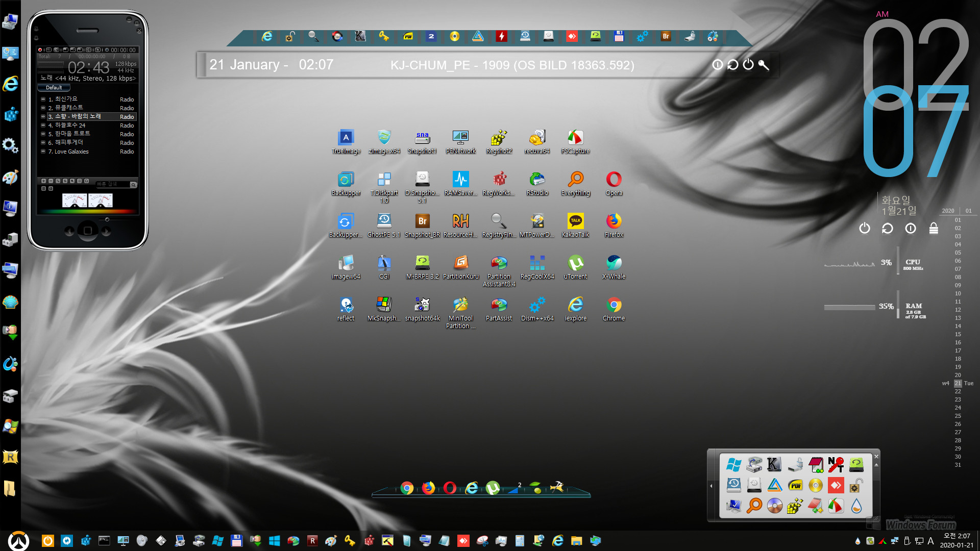The height and width of the screenshot is (551, 980).
Task: Open Chrome desktop shortcut
Action: click(614, 309)
